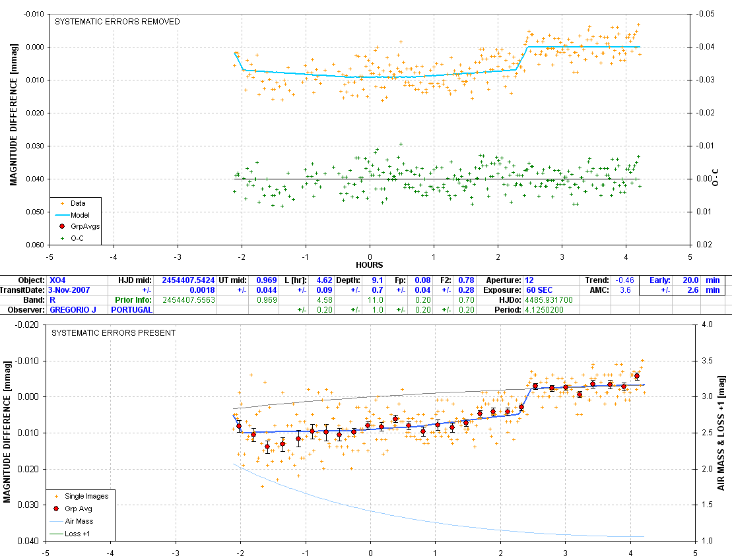The width and height of the screenshot is (732, 560).
Task: Select the "TransitDate:" label
Action: [23, 290]
